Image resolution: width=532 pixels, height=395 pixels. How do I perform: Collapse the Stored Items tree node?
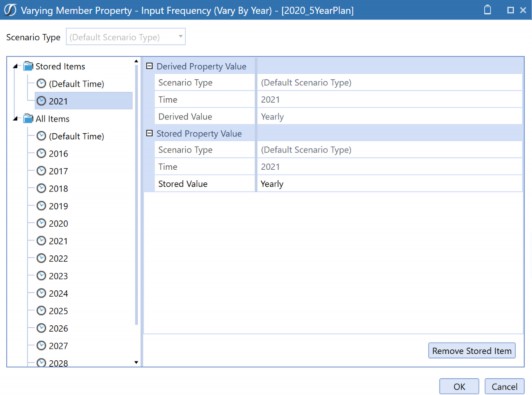click(x=15, y=67)
